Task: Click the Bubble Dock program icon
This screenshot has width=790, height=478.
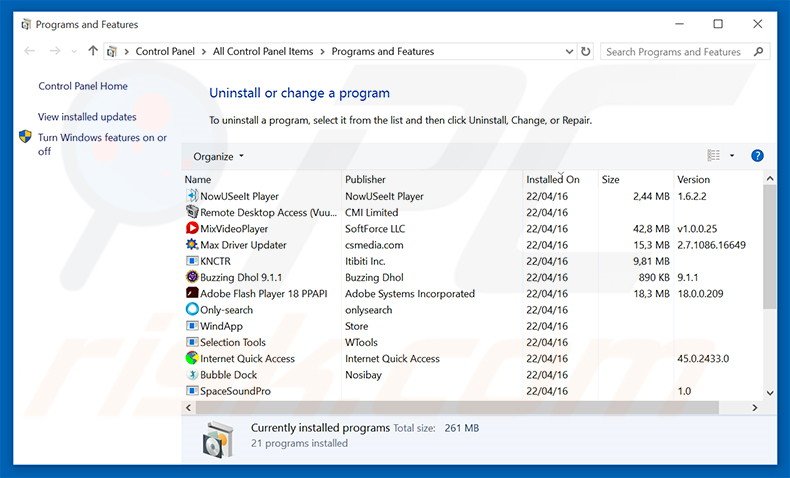Action: pos(192,375)
